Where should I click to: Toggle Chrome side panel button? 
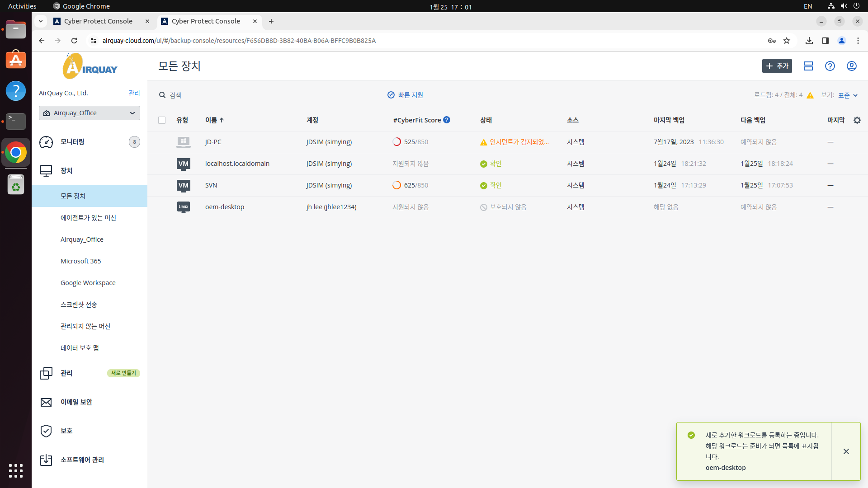tap(825, 41)
